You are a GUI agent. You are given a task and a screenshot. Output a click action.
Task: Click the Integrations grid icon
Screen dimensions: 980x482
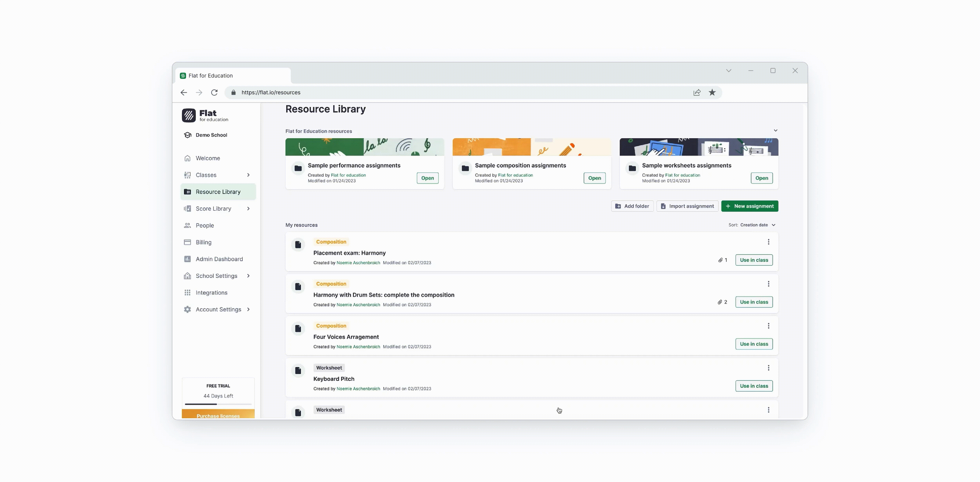point(188,292)
